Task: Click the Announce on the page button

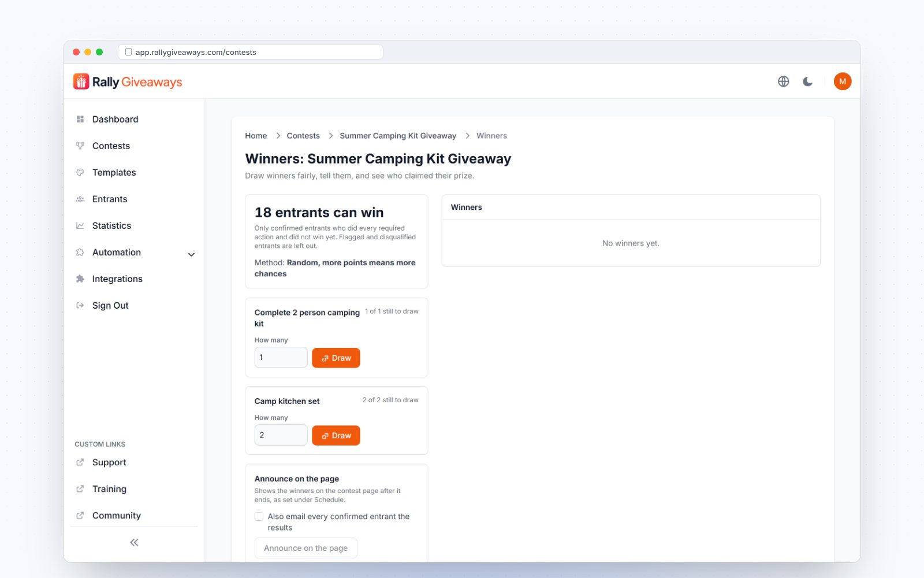Action: (x=306, y=548)
